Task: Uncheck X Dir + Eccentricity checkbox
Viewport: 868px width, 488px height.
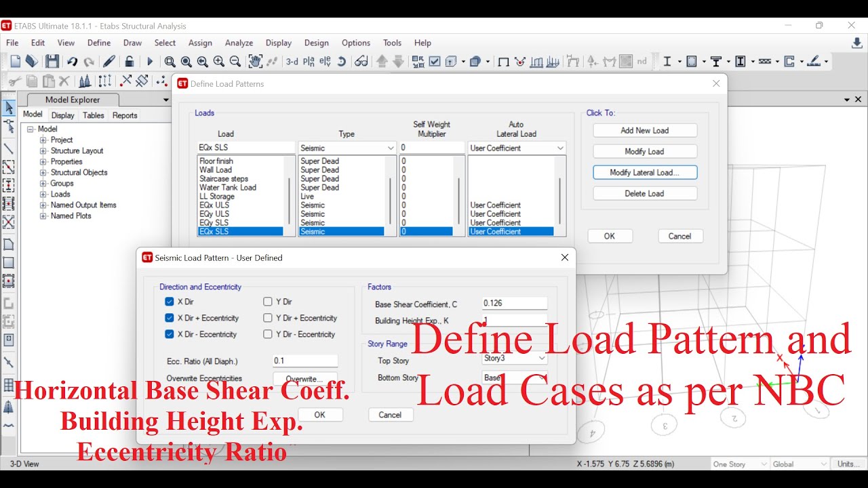Action: [170, 318]
